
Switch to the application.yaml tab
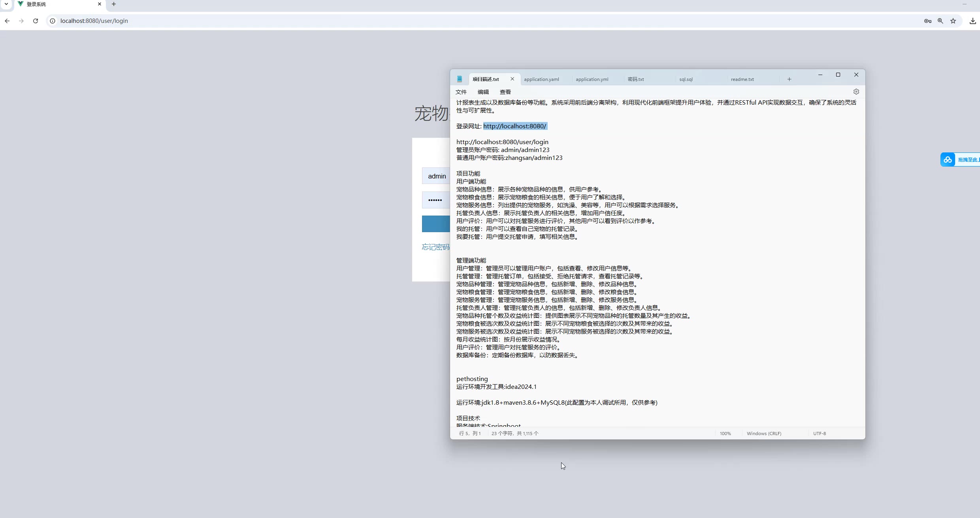(x=541, y=79)
